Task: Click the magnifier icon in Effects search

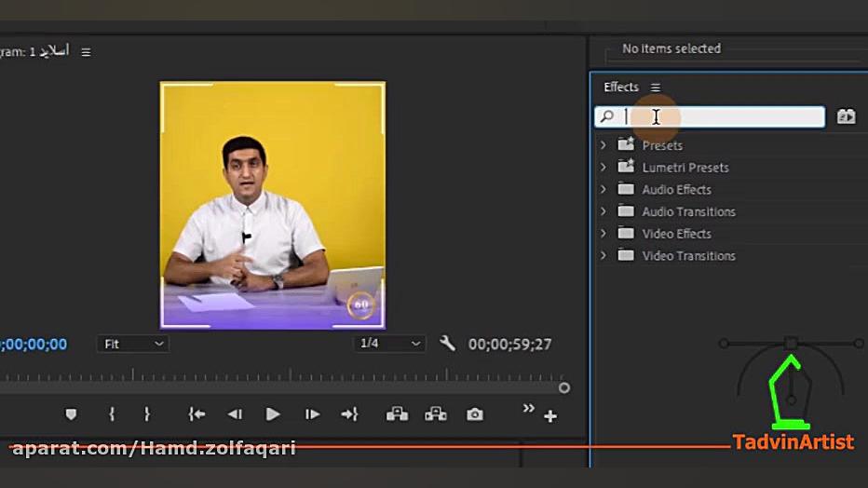Action: (607, 116)
